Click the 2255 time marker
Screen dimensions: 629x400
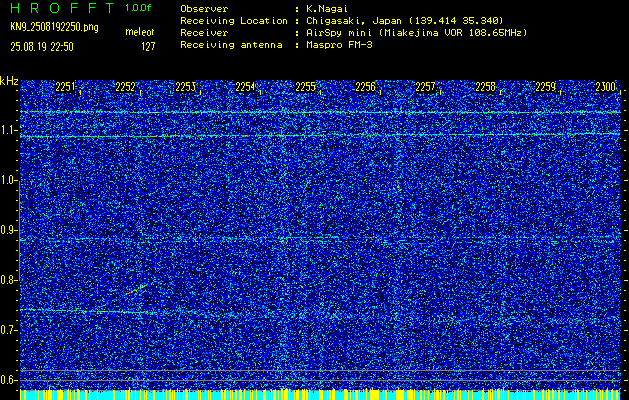pos(305,87)
